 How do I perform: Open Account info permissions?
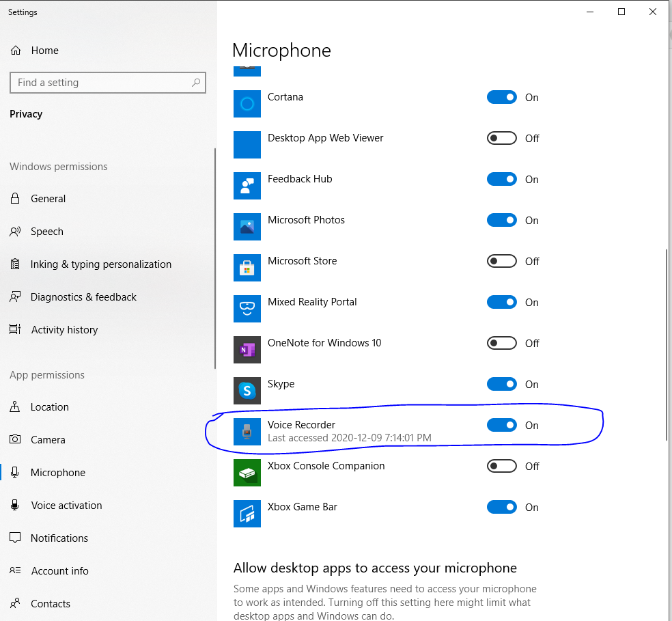59,571
